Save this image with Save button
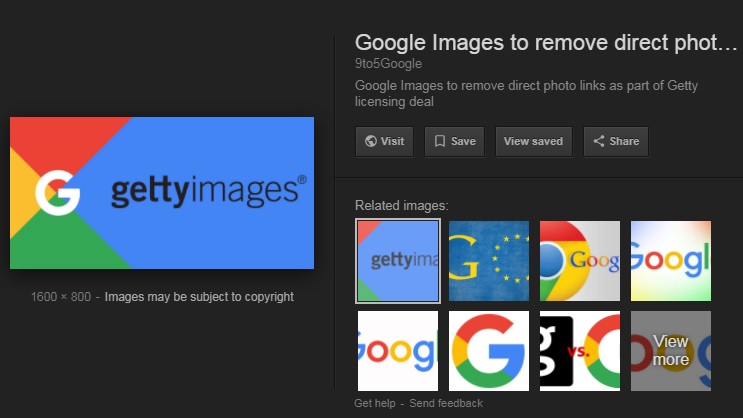 coord(454,141)
